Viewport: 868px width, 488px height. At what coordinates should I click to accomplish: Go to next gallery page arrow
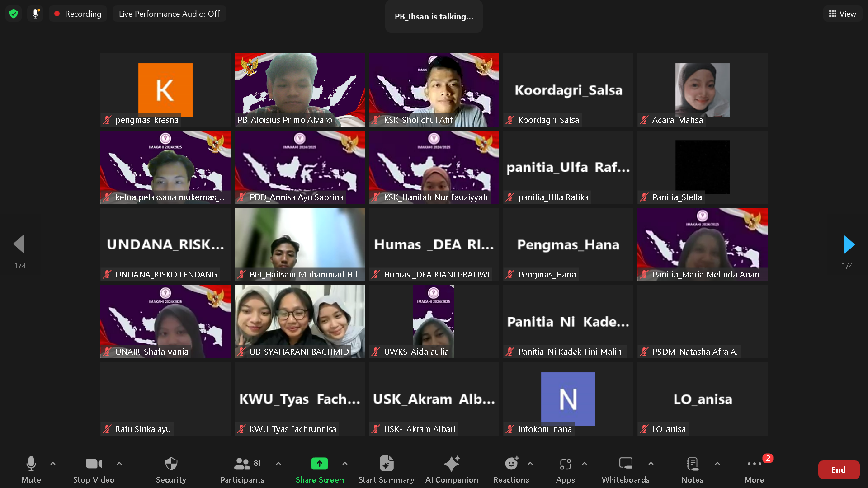tap(849, 244)
